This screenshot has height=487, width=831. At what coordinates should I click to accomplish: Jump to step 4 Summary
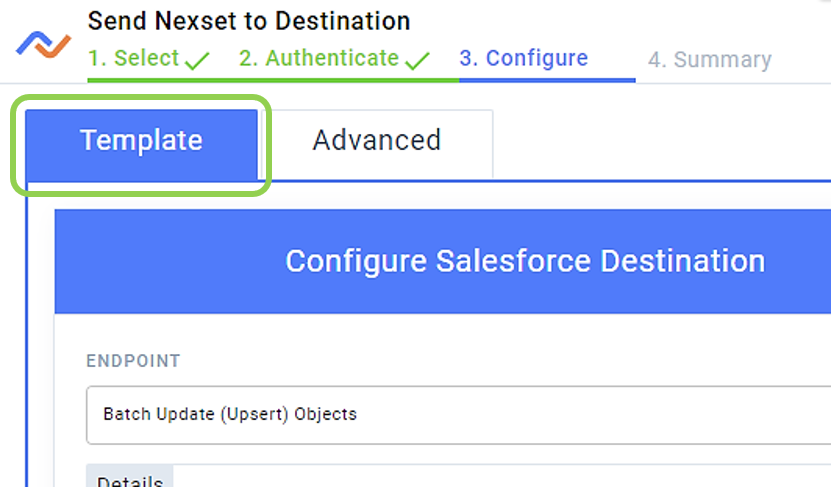(710, 59)
